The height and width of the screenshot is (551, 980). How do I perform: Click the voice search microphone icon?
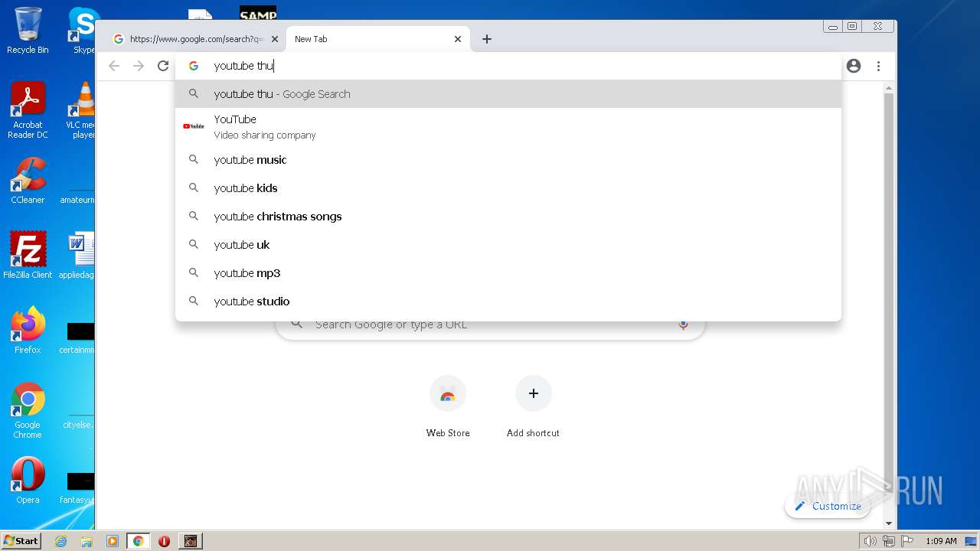[683, 324]
